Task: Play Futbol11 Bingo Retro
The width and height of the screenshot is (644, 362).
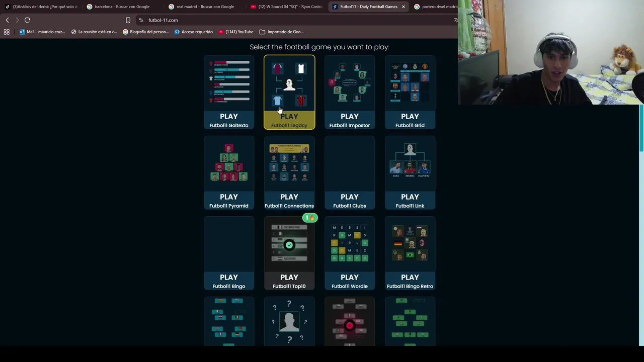Action: 410,253
